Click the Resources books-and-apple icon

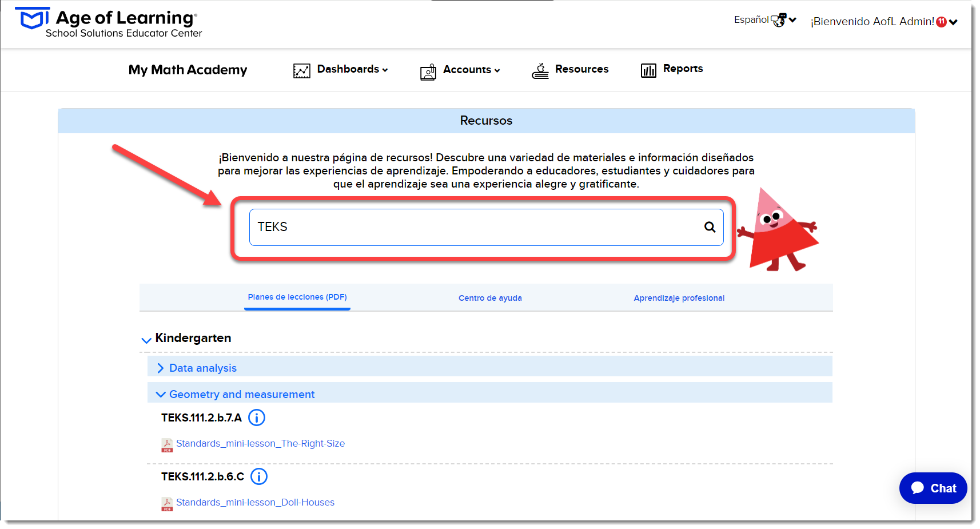[540, 71]
